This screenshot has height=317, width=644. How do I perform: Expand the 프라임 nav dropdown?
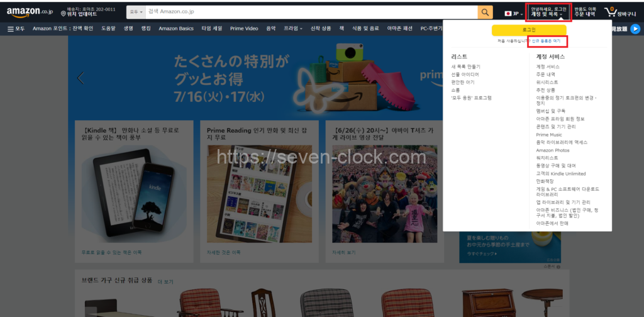click(293, 29)
